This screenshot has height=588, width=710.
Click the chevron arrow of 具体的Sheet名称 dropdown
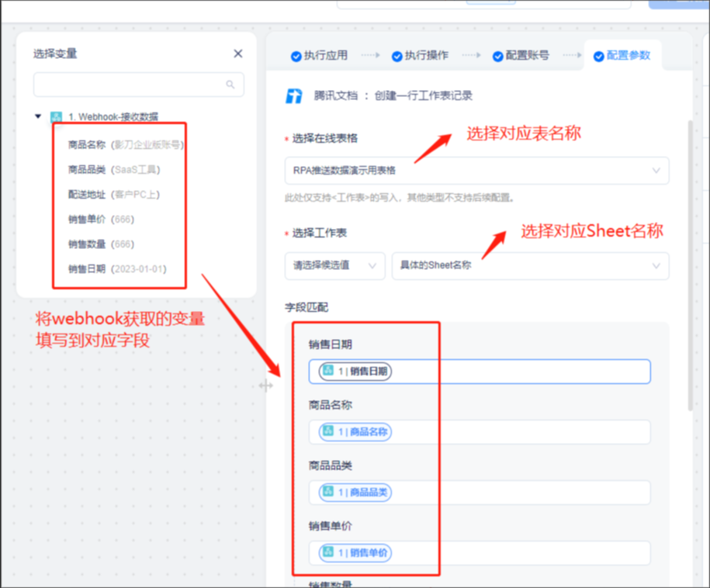(x=656, y=266)
